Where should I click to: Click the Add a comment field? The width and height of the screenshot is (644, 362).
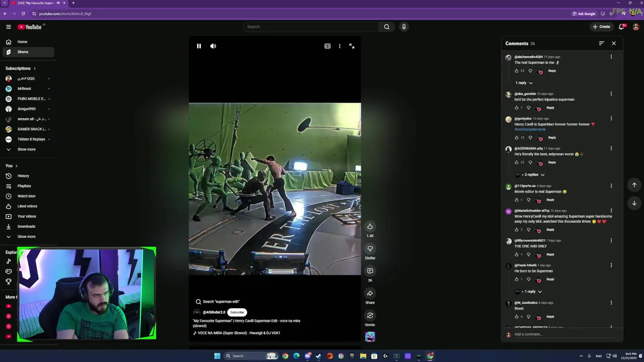[x=563, y=334]
